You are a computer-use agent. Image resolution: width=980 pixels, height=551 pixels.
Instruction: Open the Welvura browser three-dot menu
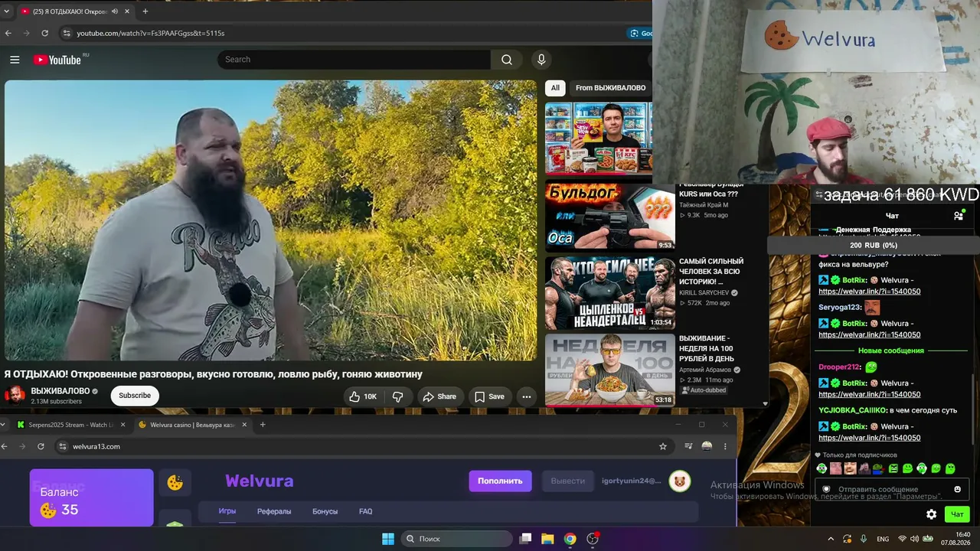tap(725, 446)
